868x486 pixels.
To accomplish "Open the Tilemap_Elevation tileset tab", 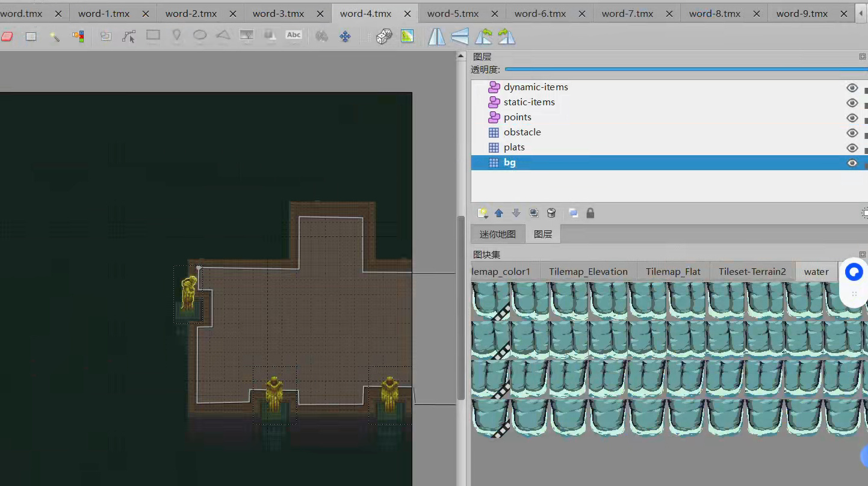I will click(587, 272).
